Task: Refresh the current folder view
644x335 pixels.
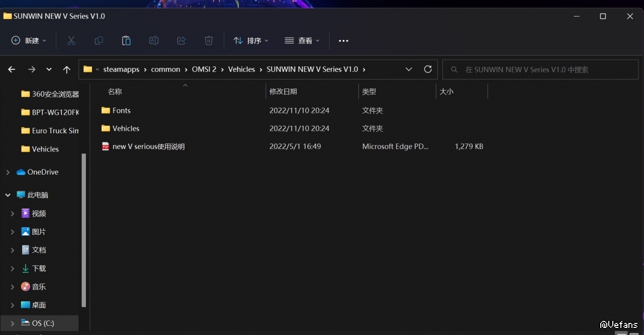Action: tap(428, 69)
